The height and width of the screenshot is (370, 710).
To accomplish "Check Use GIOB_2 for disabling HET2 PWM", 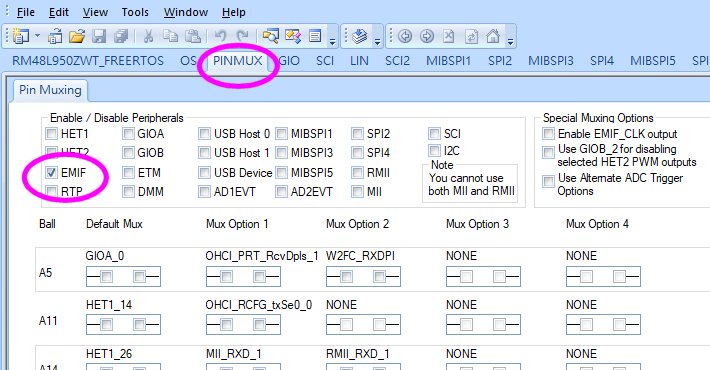I will coord(548,152).
